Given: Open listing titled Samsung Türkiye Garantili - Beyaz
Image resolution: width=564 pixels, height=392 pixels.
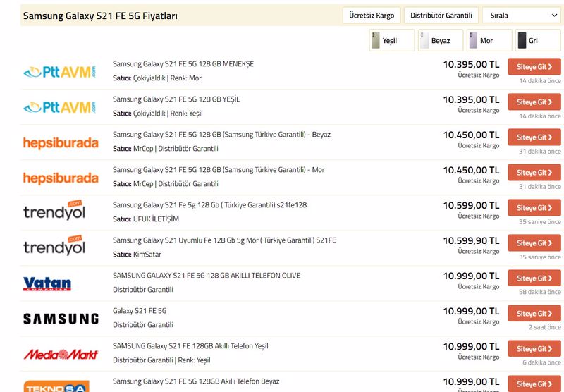Looking at the screenshot, I should [x=221, y=135].
